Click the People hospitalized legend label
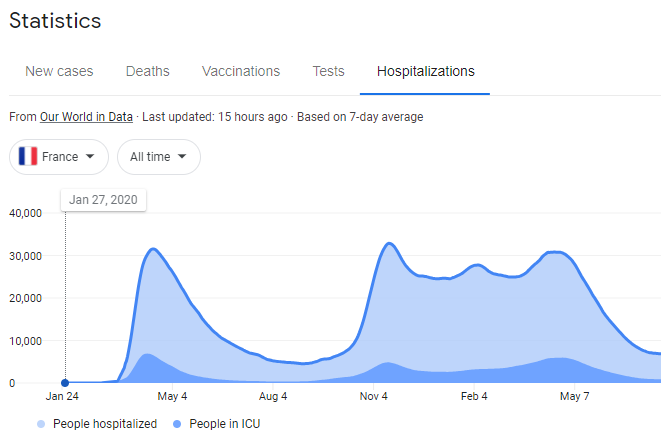This screenshot has height=437, width=671. 105,424
